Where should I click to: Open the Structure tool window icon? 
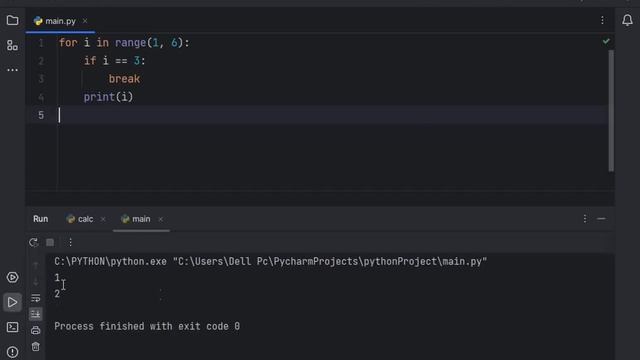pos(12,45)
